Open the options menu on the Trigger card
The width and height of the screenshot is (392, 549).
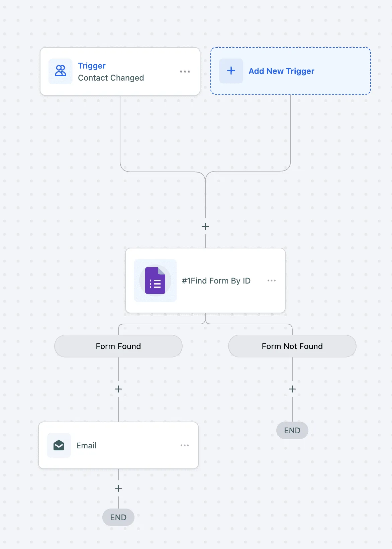(185, 71)
